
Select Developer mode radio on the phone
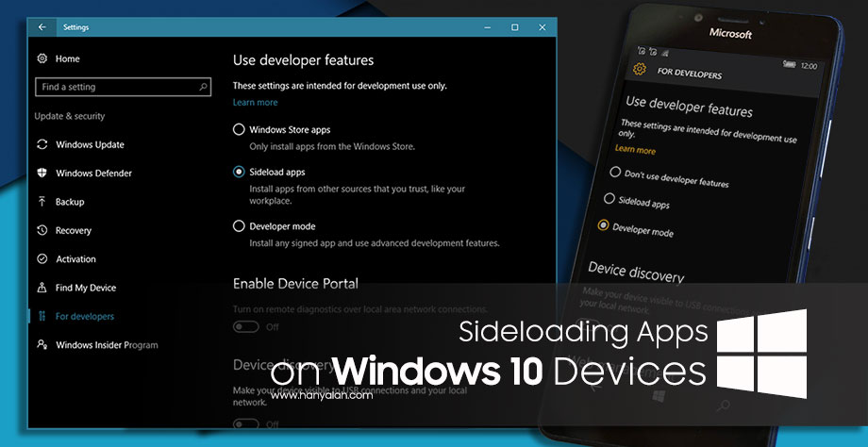(604, 224)
